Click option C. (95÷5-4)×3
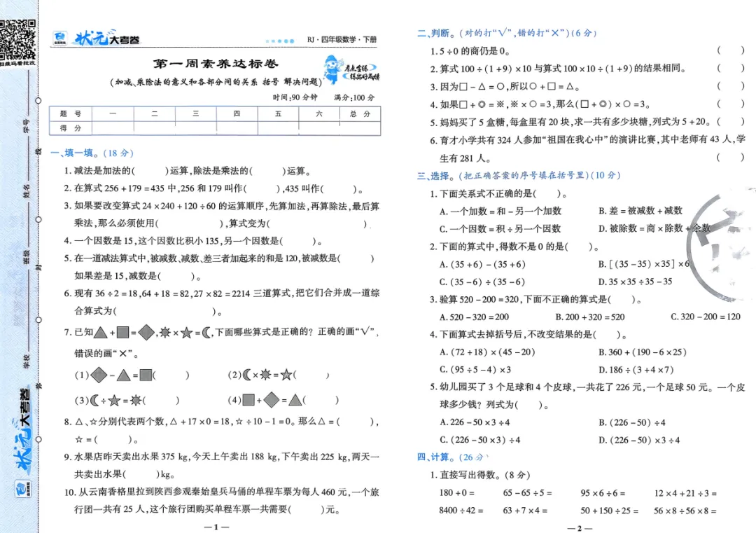 [475, 370]
